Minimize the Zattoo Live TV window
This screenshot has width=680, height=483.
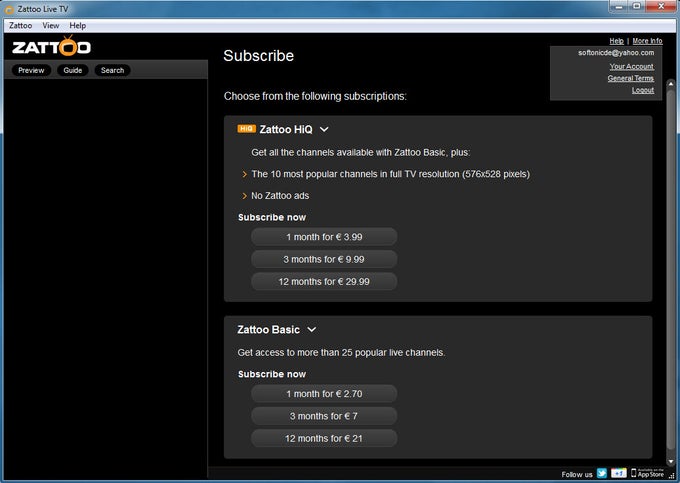click(x=619, y=6)
